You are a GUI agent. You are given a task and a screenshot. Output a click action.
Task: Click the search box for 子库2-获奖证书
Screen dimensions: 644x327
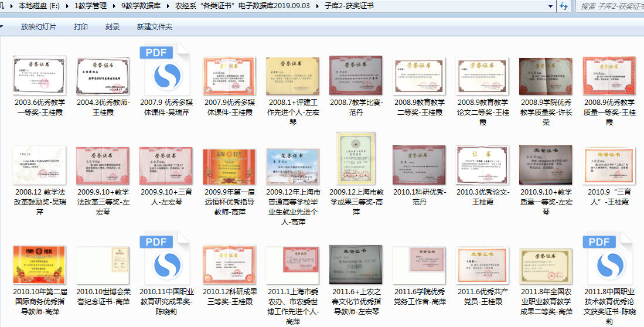pos(609,6)
